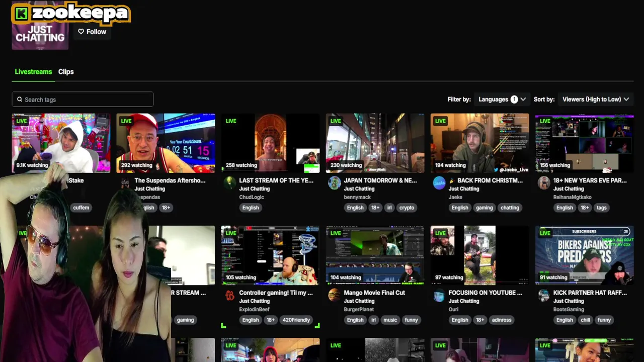Open the 258 watching ChudLogic thumbnail
This screenshot has width=644, height=362.
point(270,143)
